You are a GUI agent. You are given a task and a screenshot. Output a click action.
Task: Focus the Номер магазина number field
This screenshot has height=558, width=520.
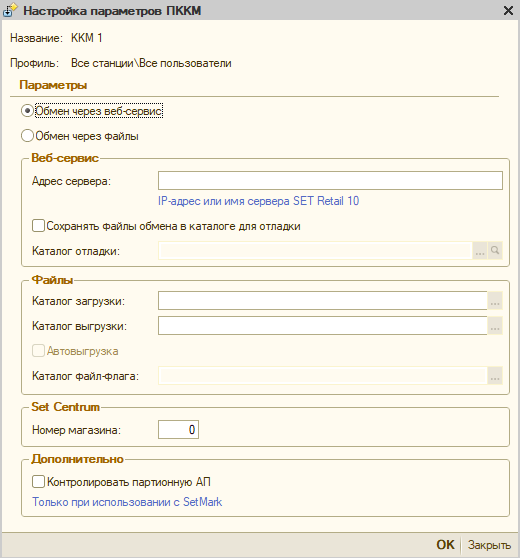coord(178,430)
